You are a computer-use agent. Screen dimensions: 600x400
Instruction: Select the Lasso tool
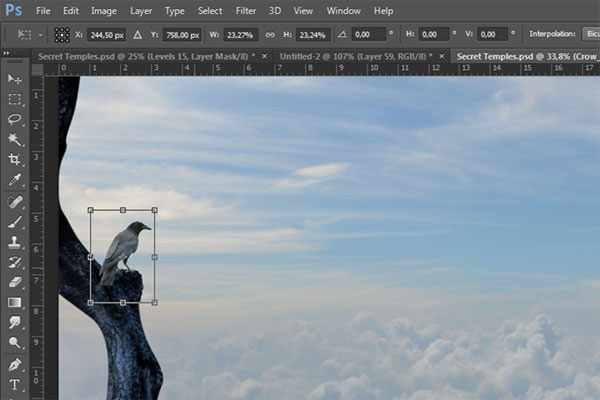coord(15,119)
